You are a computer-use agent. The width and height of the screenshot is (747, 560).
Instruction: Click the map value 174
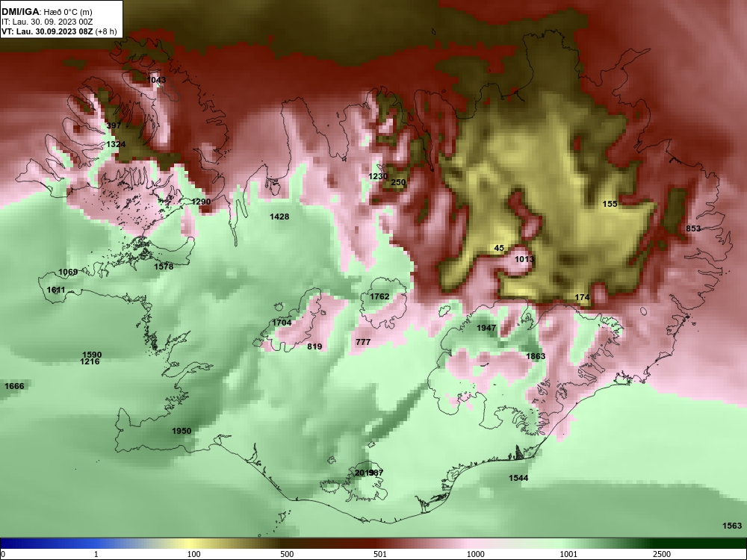[x=582, y=297]
